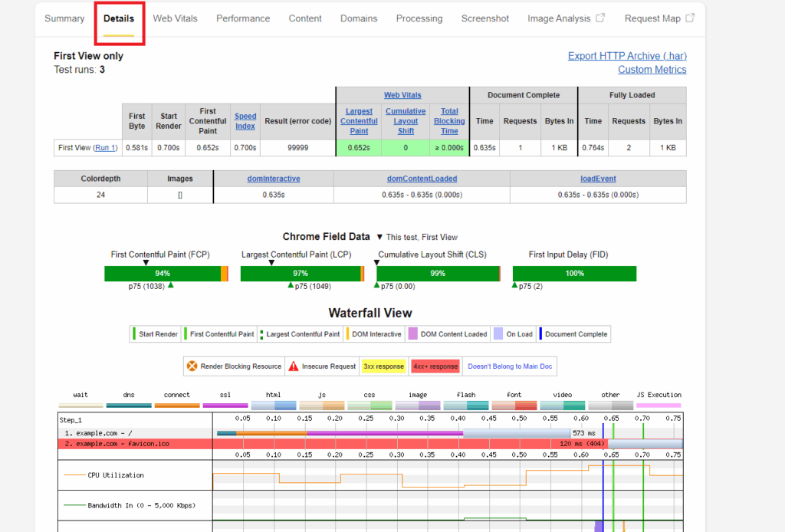This screenshot has width=785, height=532.
Task: Go to the Content tab
Action: (x=305, y=18)
